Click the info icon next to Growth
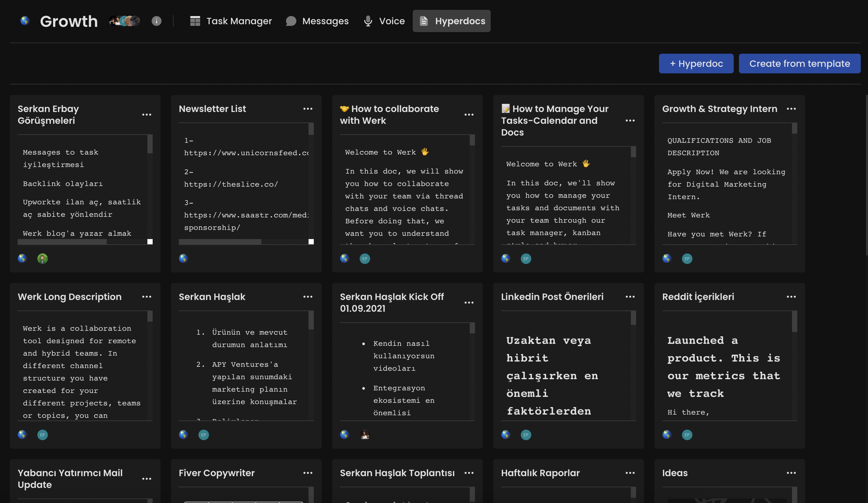This screenshot has width=868, height=503. click(x=156, y=21)
